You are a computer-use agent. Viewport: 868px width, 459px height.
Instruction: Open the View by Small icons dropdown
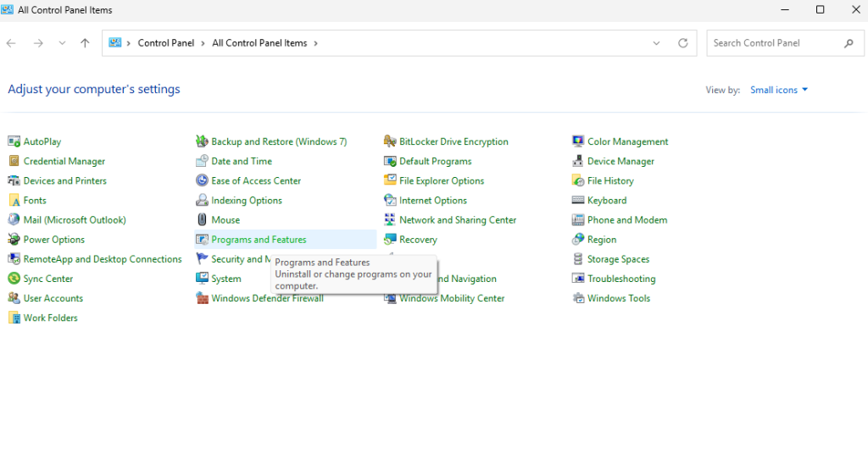[779, 90]
